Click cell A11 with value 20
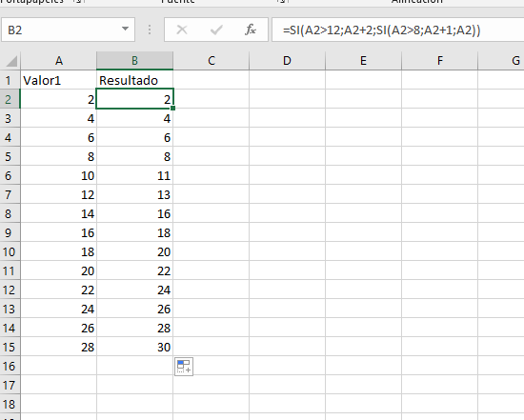The width and height of the screenshot is (524, 420). point(59,270)
